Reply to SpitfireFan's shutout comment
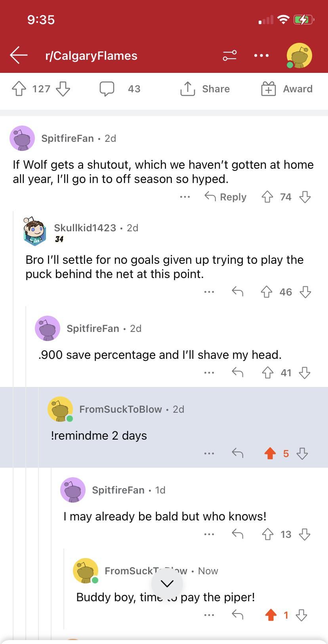Viewport: 328px width, 644px height. click(225, 197)
